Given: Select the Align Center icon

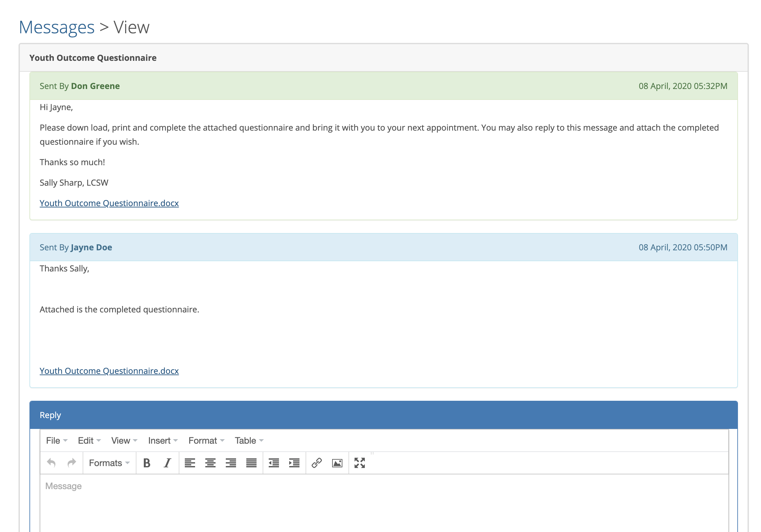Looking at the screenshot, I should coord(210,463).
